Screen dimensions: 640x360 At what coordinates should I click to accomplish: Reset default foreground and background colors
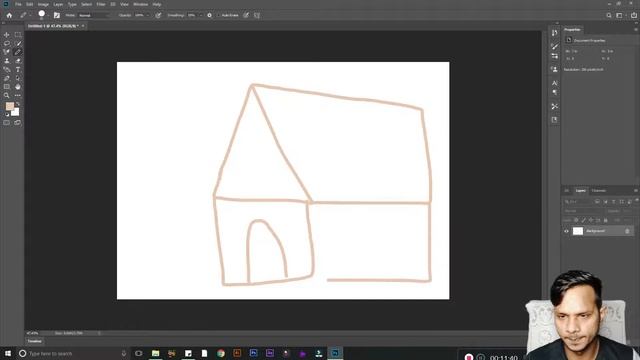[7, 115]
